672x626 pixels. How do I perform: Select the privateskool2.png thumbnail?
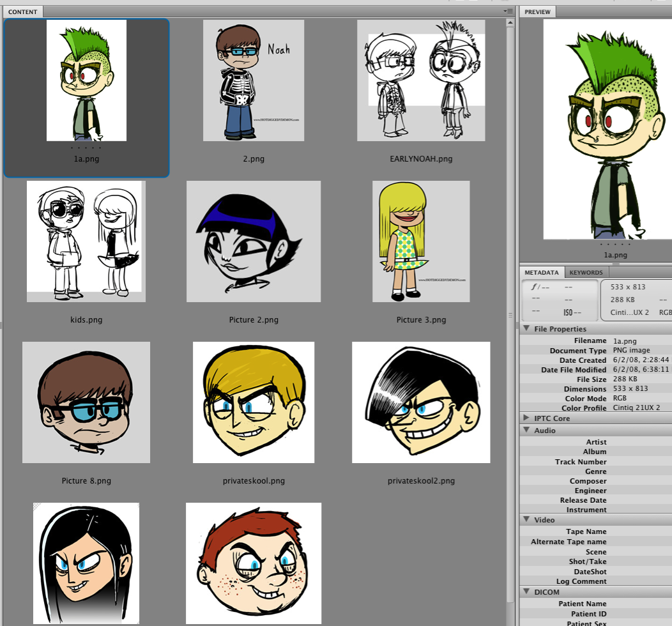pos(422,402)
